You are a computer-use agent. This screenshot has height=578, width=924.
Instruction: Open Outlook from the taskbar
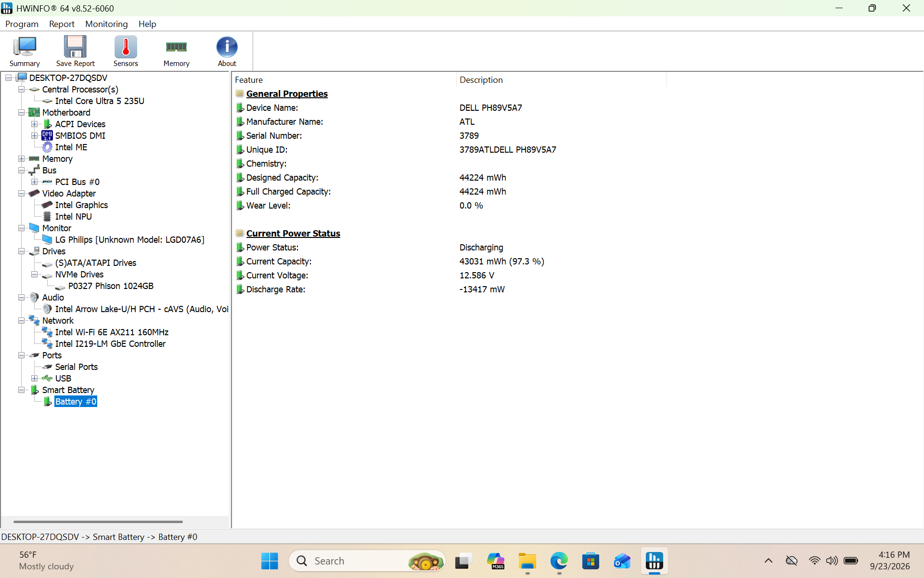[622, 561]
